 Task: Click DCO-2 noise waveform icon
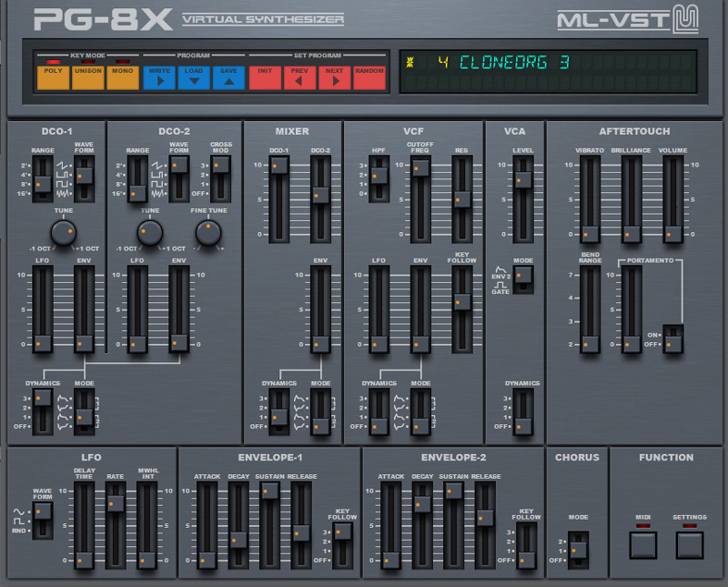(158, 193)
